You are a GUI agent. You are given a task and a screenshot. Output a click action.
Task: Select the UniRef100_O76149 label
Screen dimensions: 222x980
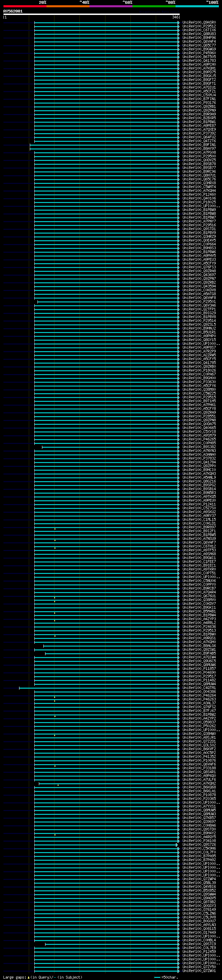[199, 910]
